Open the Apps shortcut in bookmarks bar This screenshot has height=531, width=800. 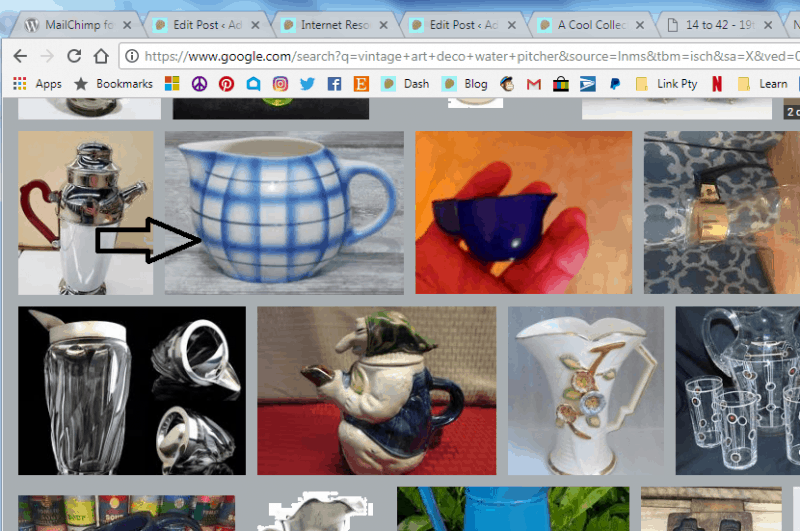[37, 84]
